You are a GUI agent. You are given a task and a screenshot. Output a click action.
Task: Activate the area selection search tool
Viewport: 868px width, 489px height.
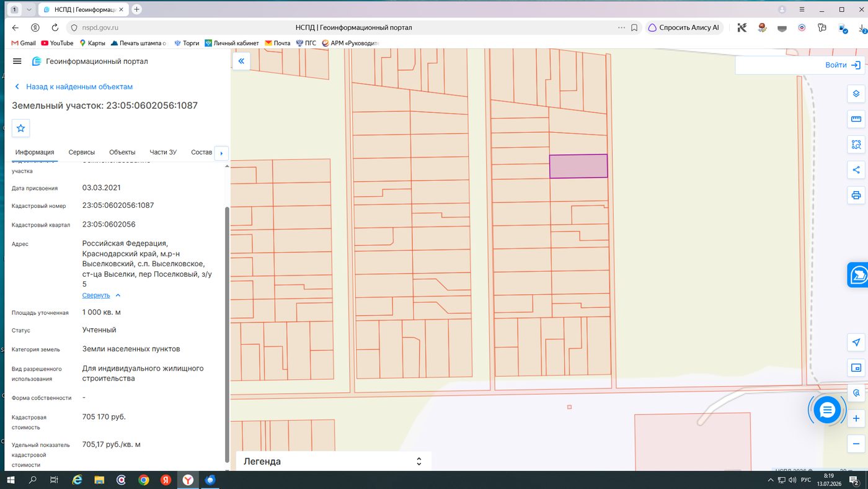[856, 145]
